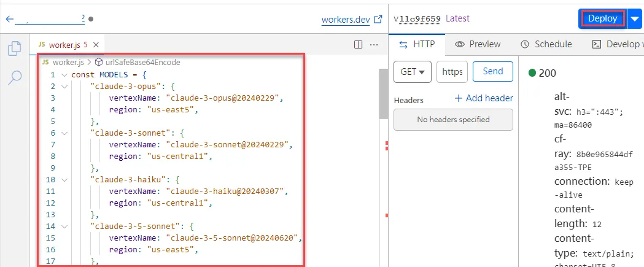
Task: Click the "No headers specified" box
Action: 454,120
